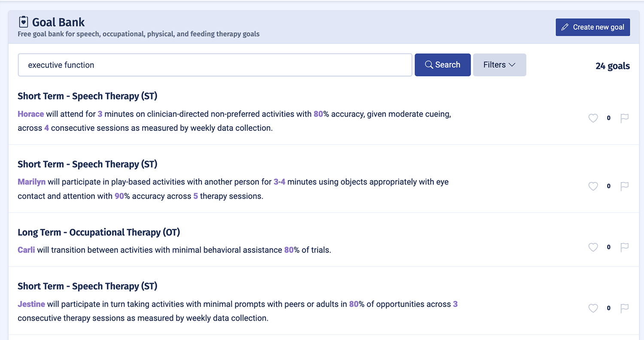Favorite Jestine's turn taking goal
This screenshot has width=644, height=340.
[x=593, y=308]
